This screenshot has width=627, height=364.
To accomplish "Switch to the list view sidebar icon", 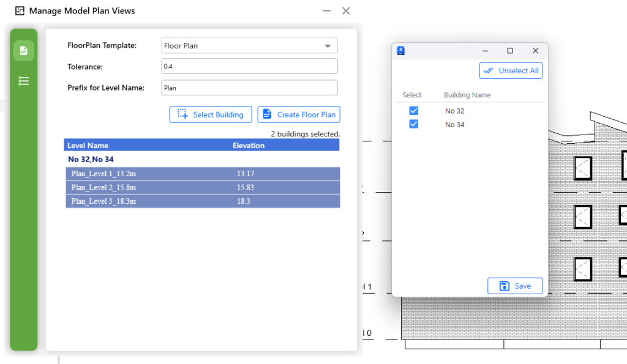I will [x=24, y=81].
